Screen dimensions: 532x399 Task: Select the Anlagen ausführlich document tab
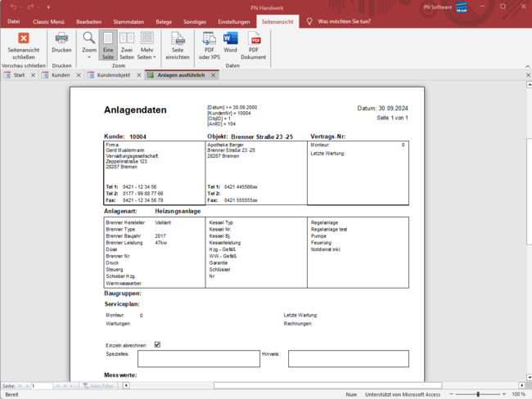(181, 75)
